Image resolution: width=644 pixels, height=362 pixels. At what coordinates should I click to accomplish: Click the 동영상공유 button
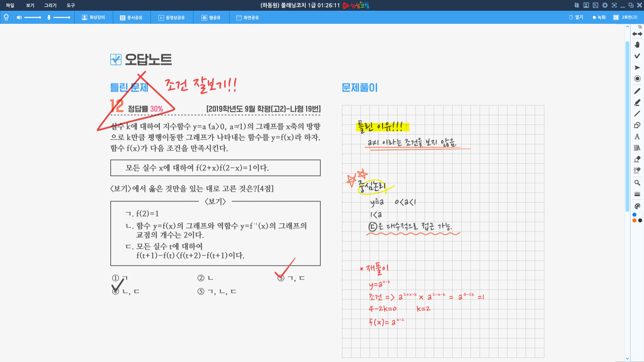172,17
